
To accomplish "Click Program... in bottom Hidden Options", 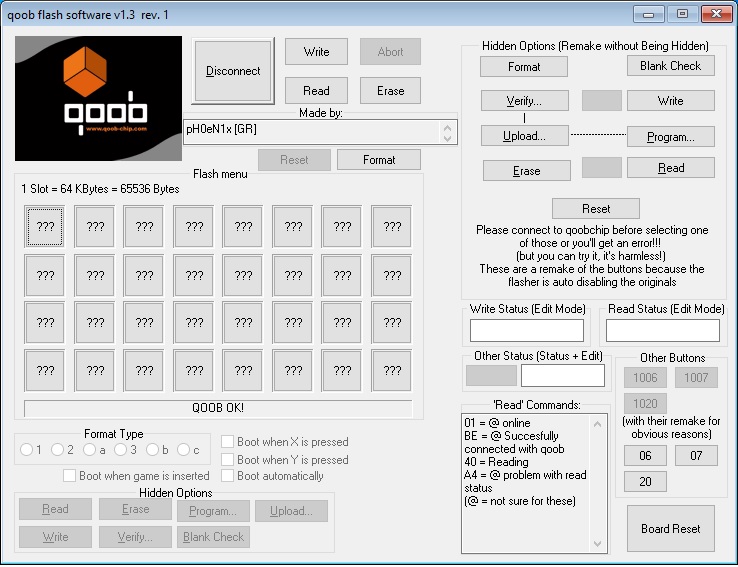I will tap(213, 511).
